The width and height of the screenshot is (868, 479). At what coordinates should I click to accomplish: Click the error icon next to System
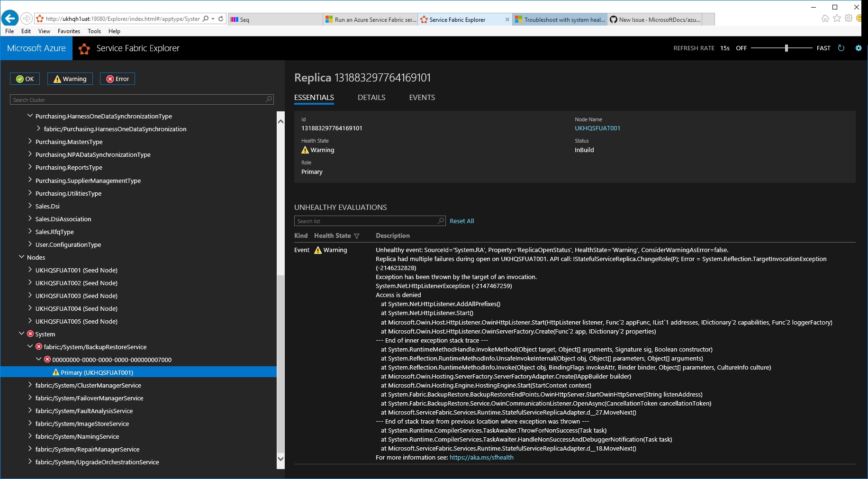[x=30, y=334]
